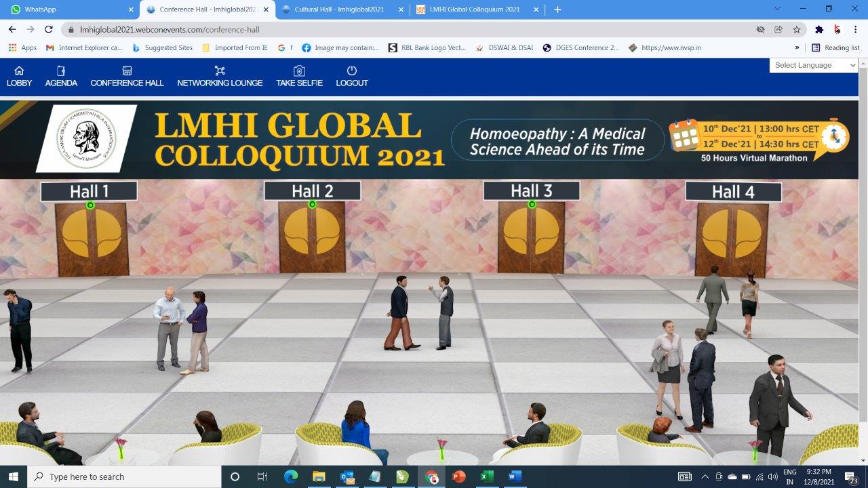Open the Extensions puzzle icon

[819, 30]
